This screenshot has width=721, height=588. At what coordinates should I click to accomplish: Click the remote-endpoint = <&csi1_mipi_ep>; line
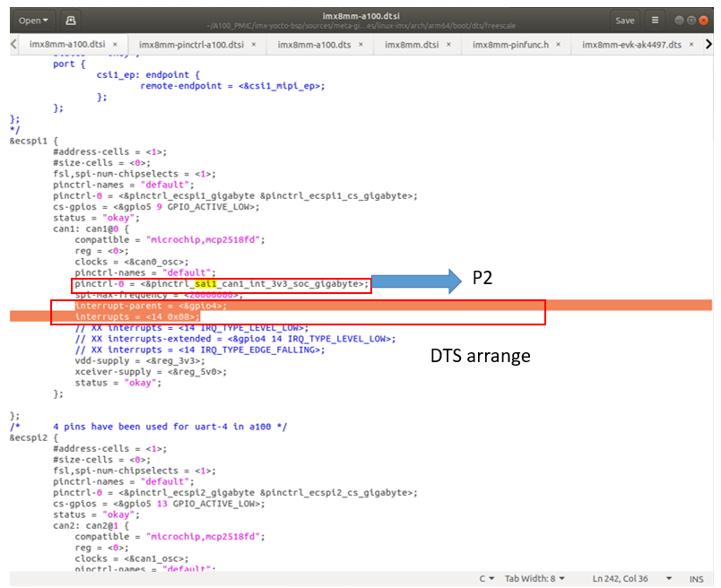point(232,86)
